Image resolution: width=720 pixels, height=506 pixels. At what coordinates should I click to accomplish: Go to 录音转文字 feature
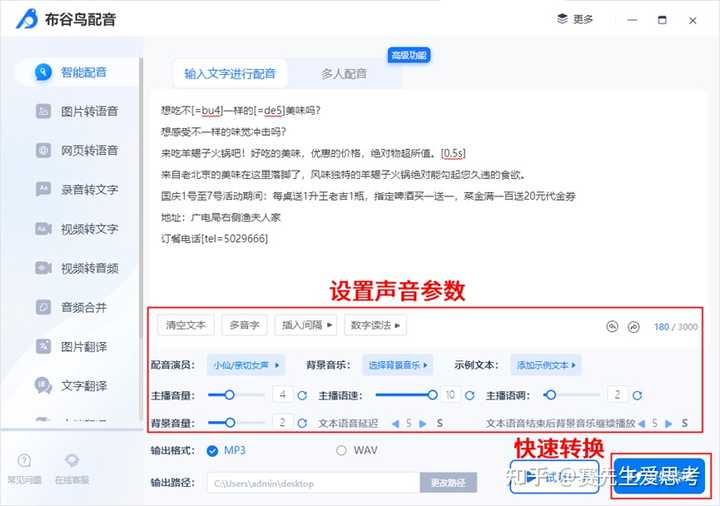click(77, 189)
